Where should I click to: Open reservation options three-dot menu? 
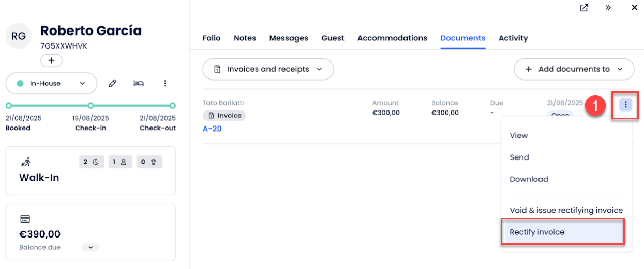165,83
